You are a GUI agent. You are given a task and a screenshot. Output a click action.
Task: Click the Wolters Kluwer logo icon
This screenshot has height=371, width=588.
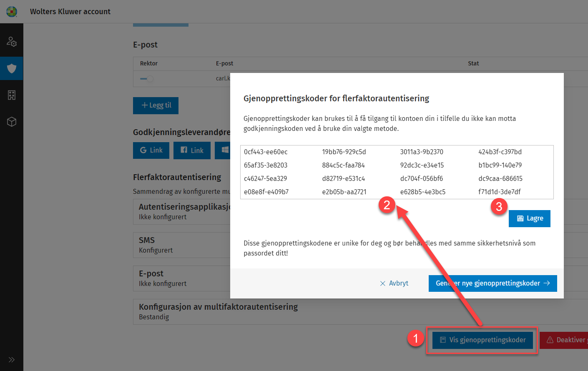[12, 12]
